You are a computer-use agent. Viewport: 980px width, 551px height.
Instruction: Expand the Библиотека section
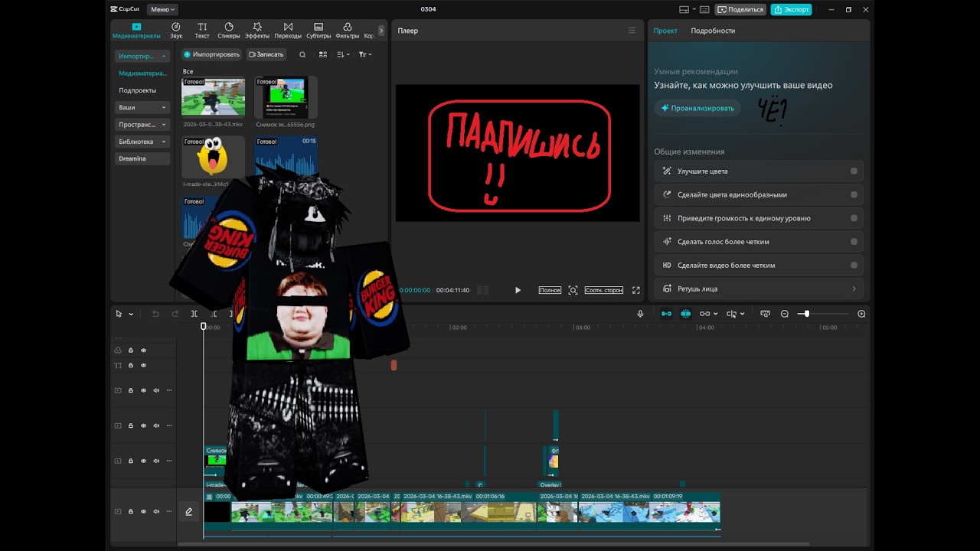coord(163,142)
